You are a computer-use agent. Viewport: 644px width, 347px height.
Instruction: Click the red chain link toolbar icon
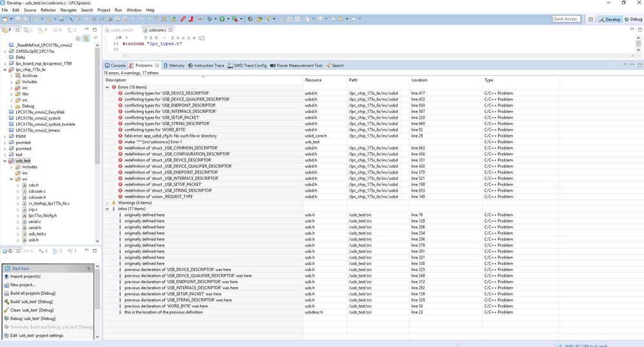pyautogui.click(x=183, y=19)
